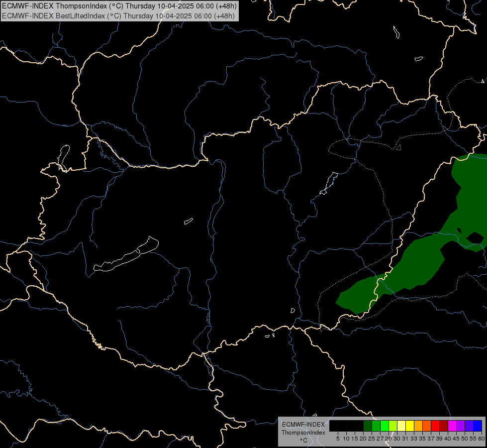Click the ThompsonIndex title line in header
The width and height of the screenshot is (487, 448).
pyautogui.click(x=119, y=5)
